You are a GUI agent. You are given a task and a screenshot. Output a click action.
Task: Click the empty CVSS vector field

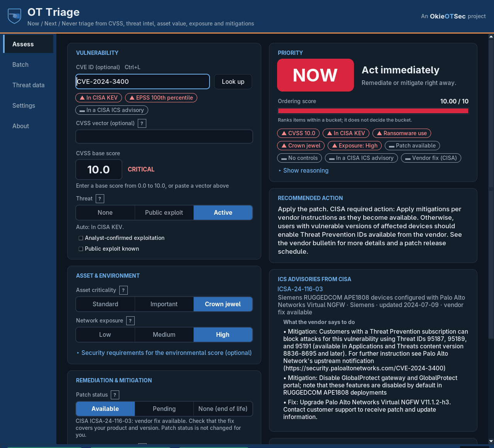(164, 137)
